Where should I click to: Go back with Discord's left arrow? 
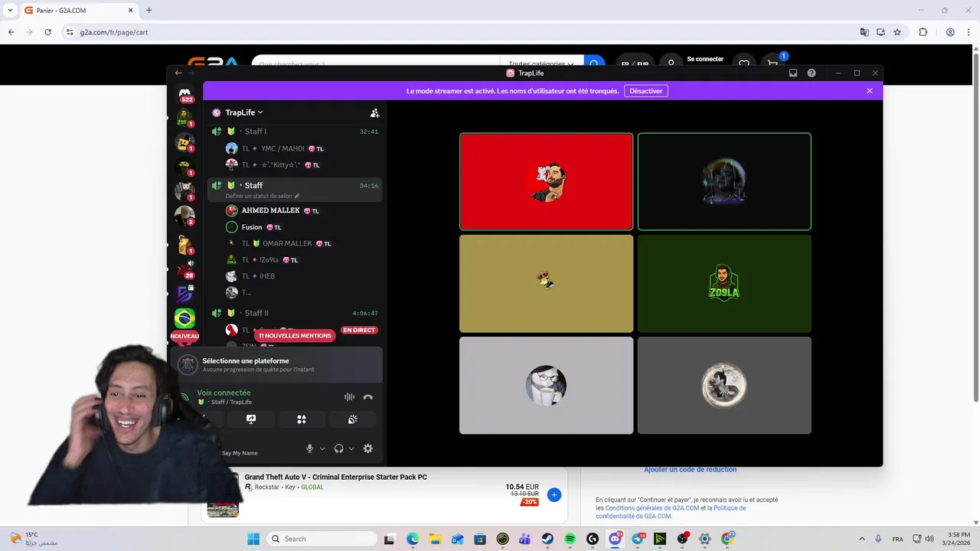(178, 73)
